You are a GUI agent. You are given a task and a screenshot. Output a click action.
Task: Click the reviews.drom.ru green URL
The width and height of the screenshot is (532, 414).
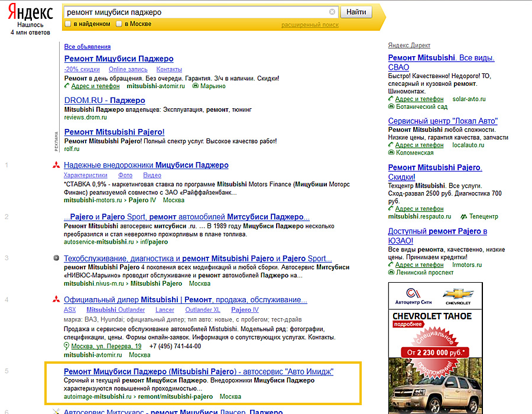[x=86, y=118]
